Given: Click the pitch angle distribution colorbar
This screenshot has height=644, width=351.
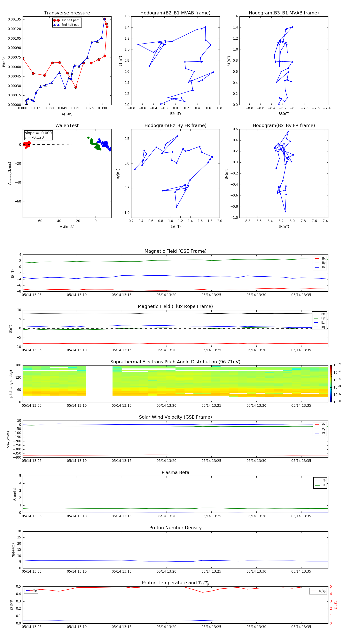Looking at the screenshot, I should (x=331, y=384).
